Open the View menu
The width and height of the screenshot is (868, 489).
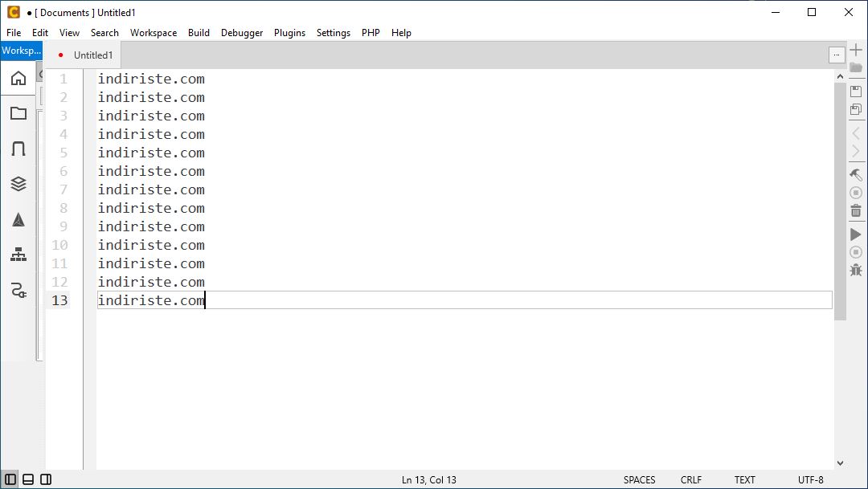pos(69,33)
